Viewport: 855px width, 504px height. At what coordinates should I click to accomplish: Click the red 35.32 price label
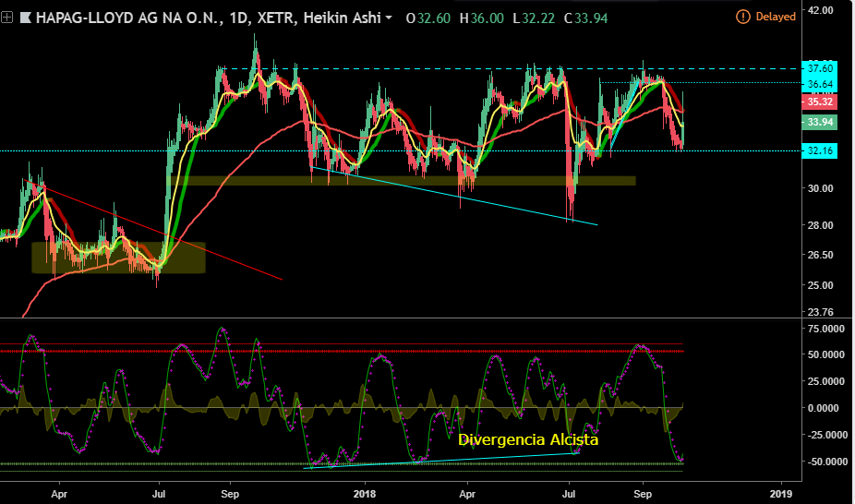click(x=820, y=102)
